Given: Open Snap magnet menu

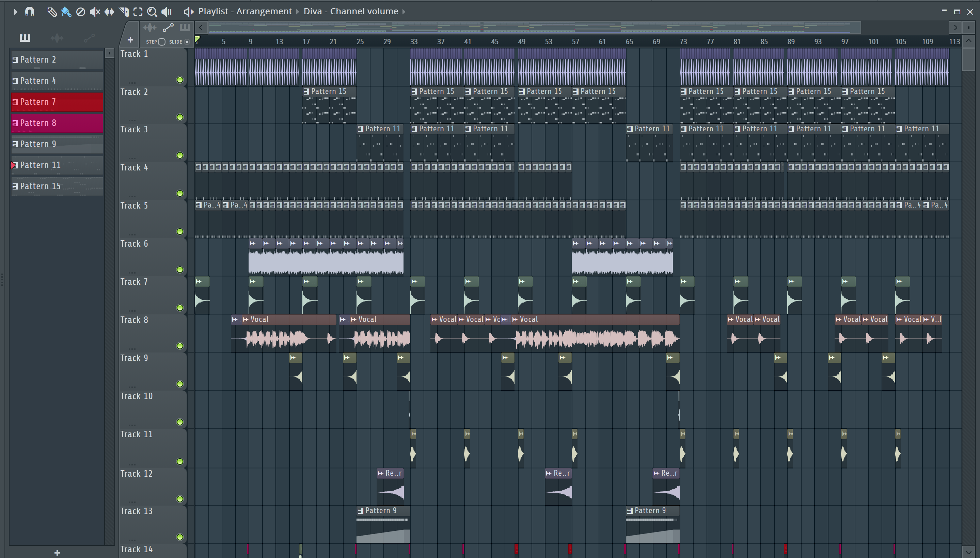Looking at the screenshot, I should tap(30, 12).
